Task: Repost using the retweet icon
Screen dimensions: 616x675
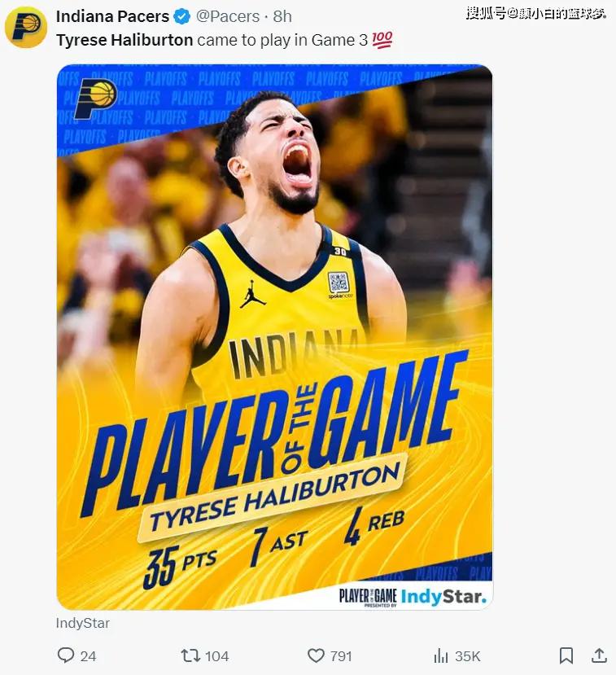Action: [x=190, y=655]
